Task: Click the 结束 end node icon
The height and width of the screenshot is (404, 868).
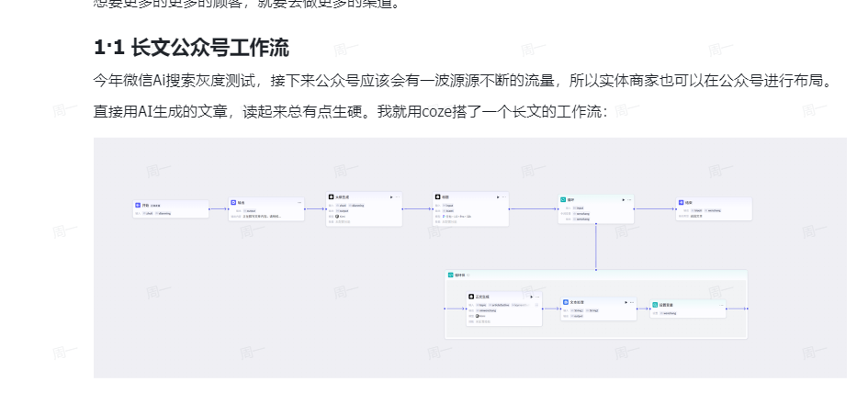Action: click(681, 202)
